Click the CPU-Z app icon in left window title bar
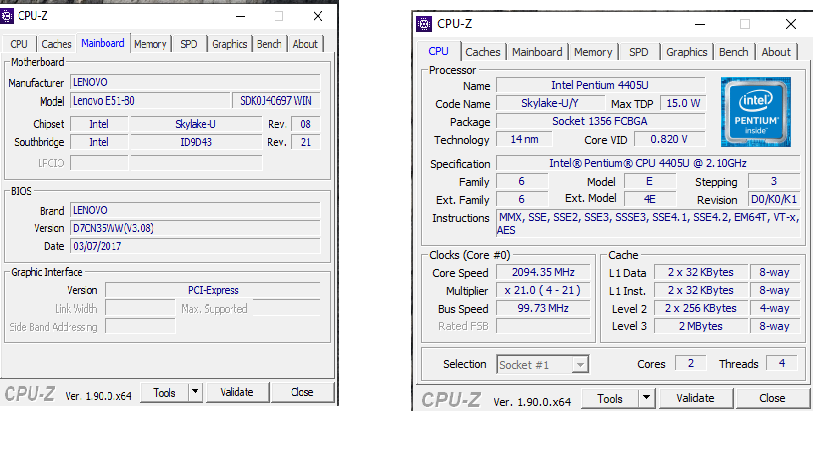819x460 pixels. click(x=7, y=16)
